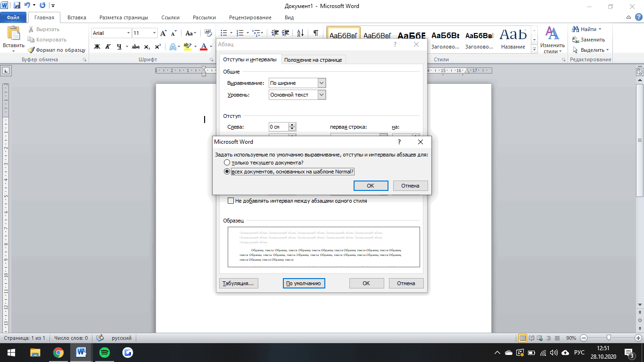This screenshot has width=644, height=362.
Task: Open the font size dropdown
Action: (x=154, y=33)
